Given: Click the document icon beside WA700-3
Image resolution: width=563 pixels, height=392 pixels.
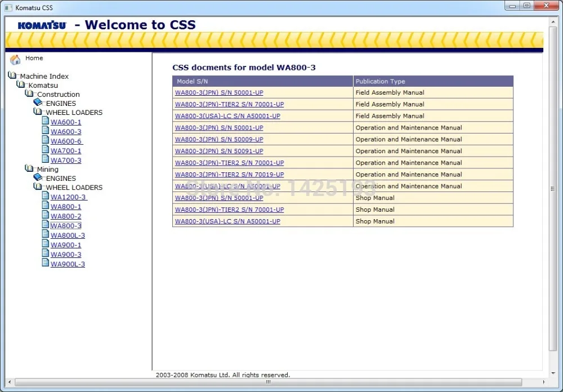Looking at the screenshot, I should (x=45, y=159).
